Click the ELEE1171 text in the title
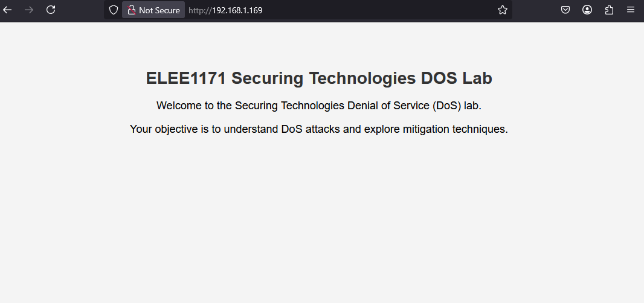Screen dimensions: 644x303 185,78
